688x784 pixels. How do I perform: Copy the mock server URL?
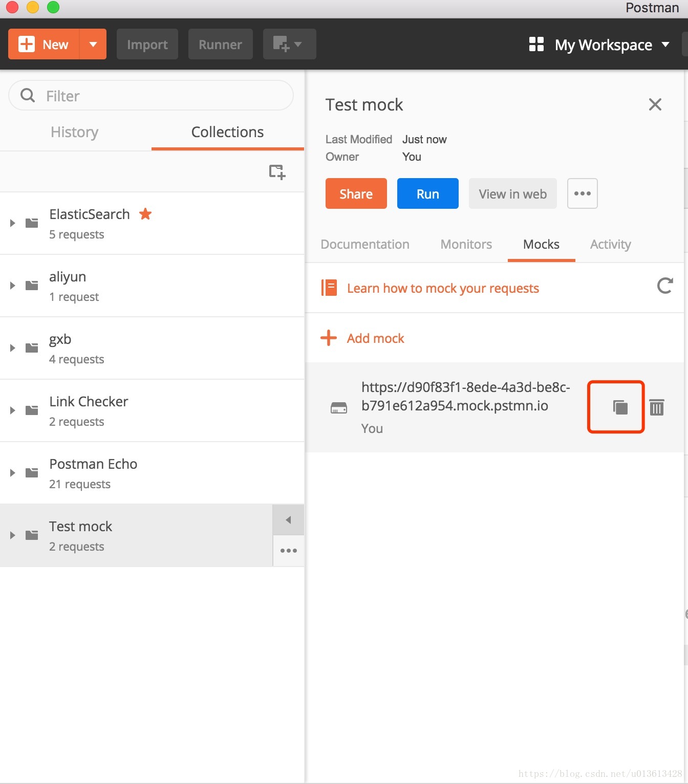coord(620,407)
